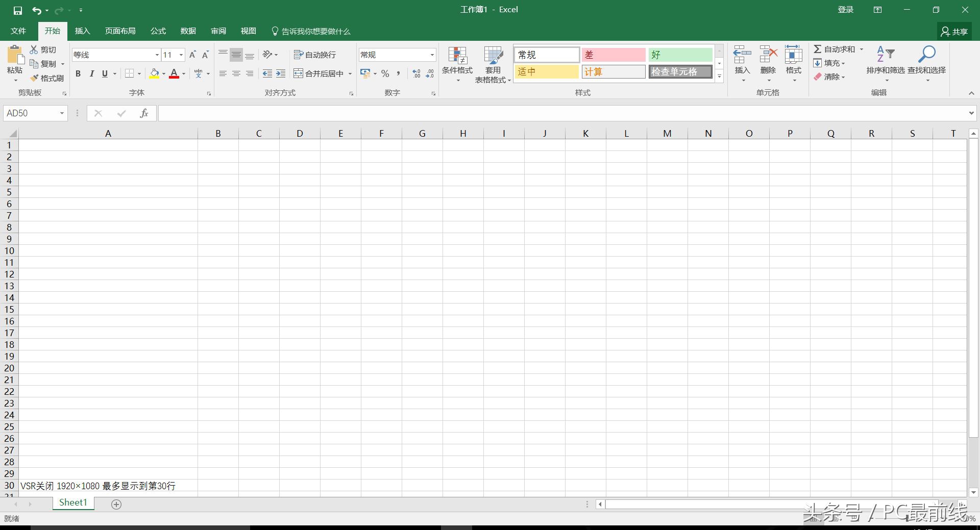The image size is (980, 530).
Task: Switch to the 数据 (Data) tab
Action: tap(188, 31)
